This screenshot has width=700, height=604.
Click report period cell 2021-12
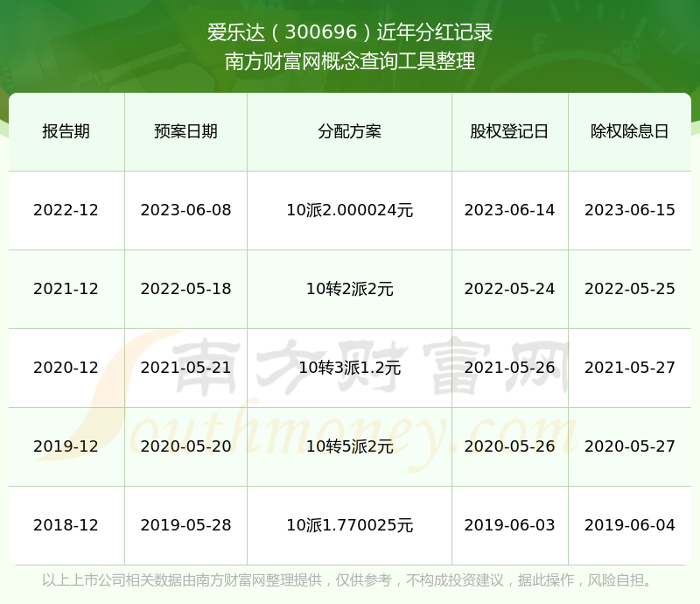click(66, 289)
